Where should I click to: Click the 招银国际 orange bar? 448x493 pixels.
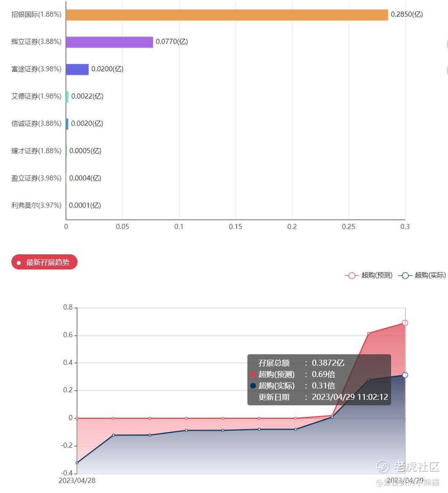coord(227,15)
